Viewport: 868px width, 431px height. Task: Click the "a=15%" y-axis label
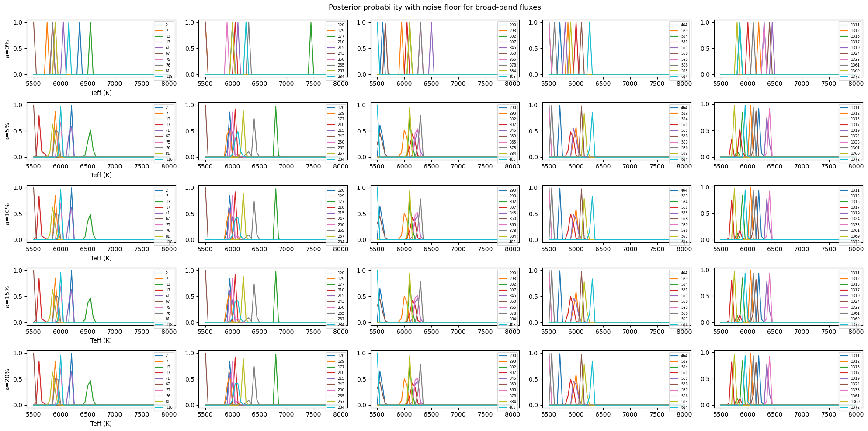[x=7, y=297]
